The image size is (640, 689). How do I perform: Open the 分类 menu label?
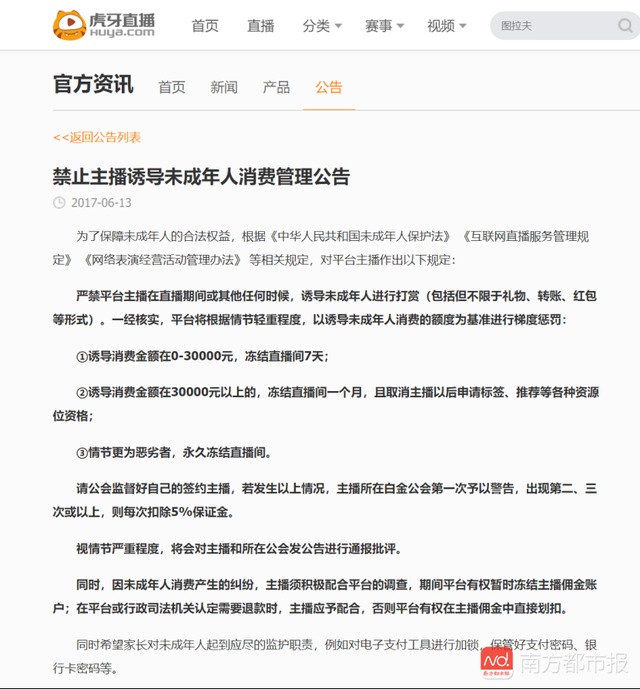pyautogui.click(x=316, y=26)
